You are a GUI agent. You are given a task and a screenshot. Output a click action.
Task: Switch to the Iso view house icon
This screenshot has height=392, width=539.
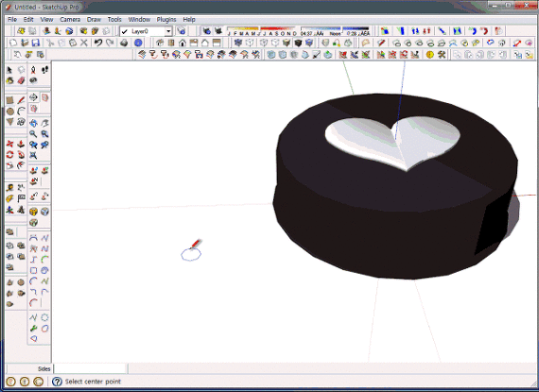[x=160, y=43]
